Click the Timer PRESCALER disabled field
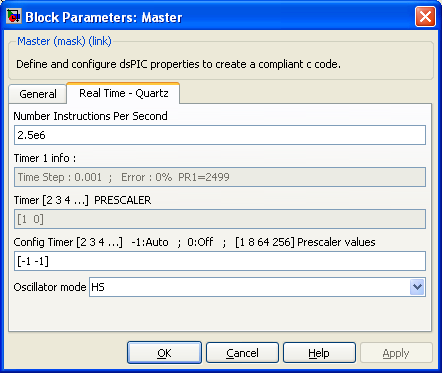The image size is (442, 373). coord(220,219)
